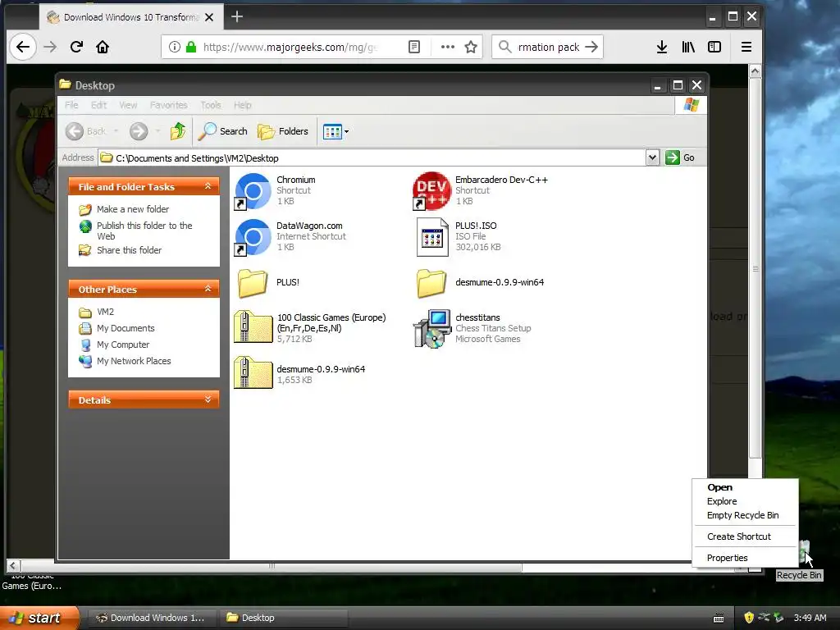Open the Favorites menu
This screenshot has width=840, height=630.
169,105
